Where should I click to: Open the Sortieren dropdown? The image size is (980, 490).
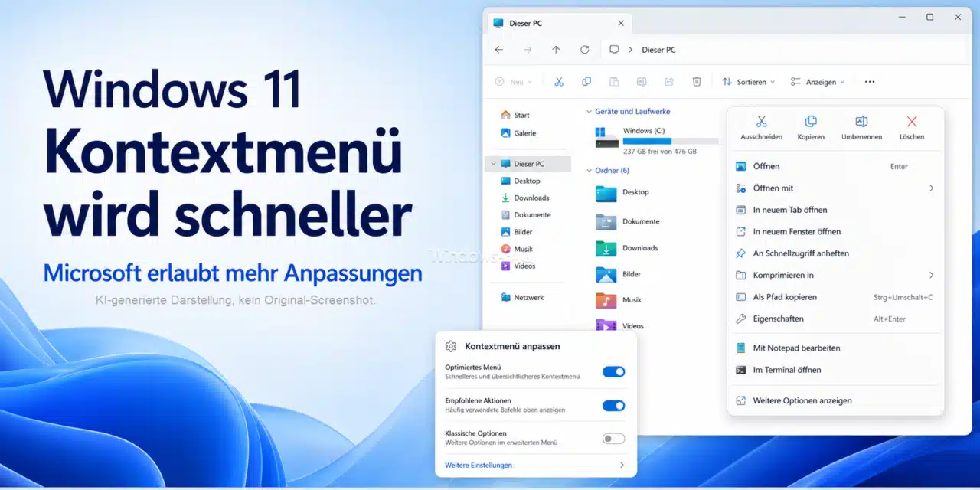click(749, 81)
